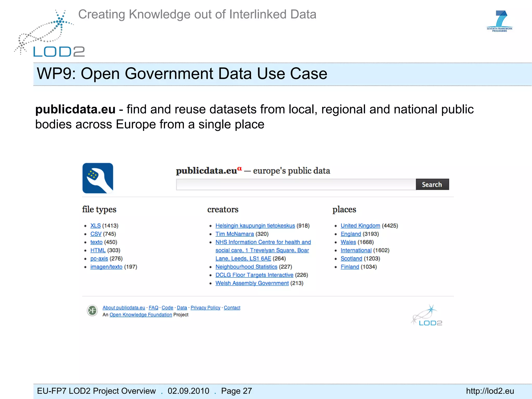
Task: Click the 'file types' heading
Action: click(x=99, y=209)
